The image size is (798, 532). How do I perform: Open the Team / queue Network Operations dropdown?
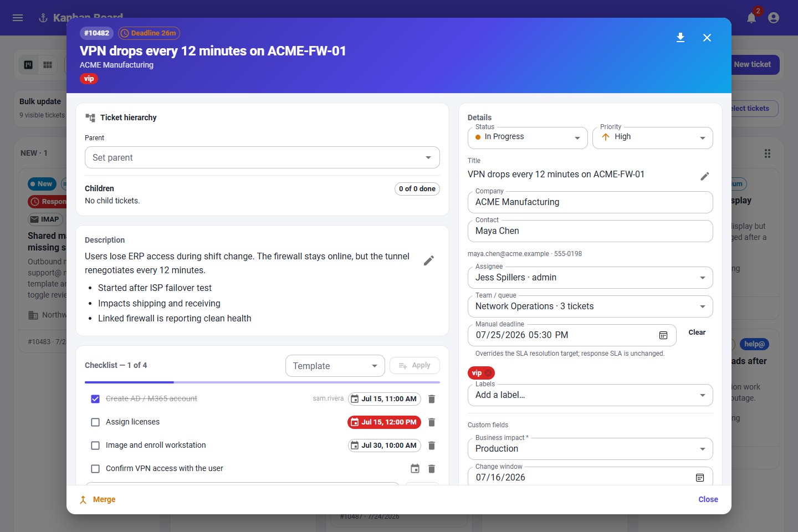point(590,306)
